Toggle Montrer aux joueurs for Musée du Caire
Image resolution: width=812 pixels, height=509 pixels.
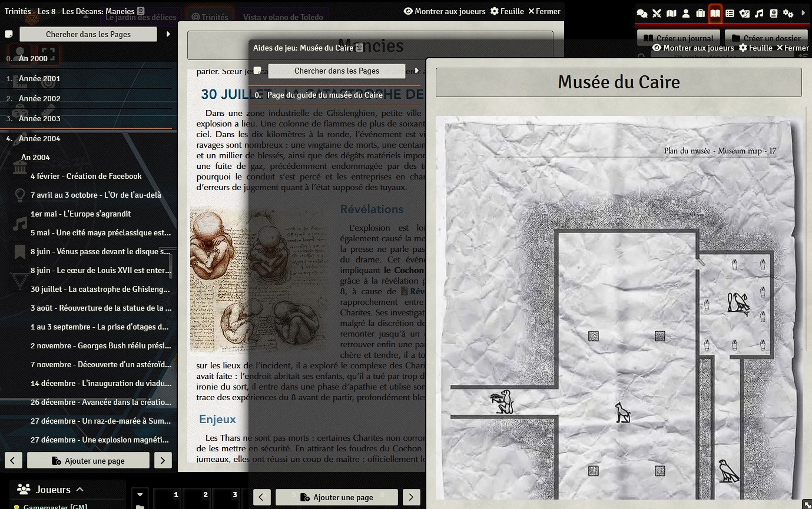[x=693, y=48]
